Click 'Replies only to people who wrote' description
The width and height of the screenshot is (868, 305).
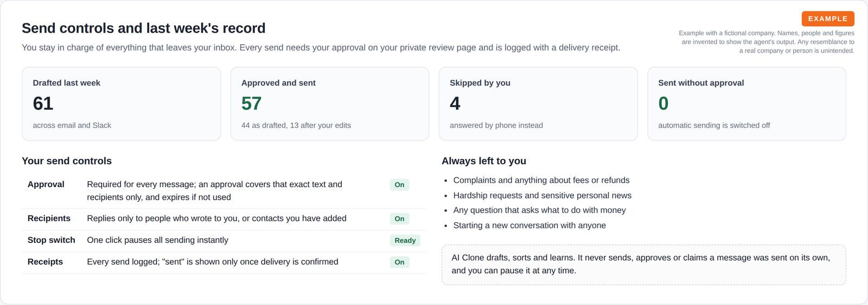[x=216, y=219]
